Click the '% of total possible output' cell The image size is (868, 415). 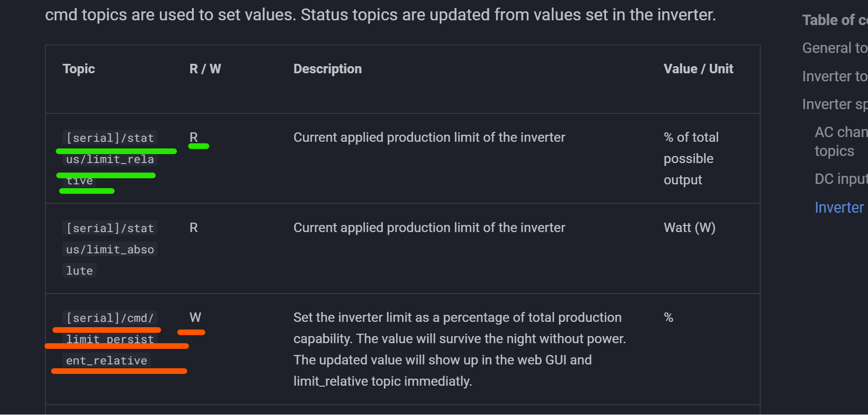coord(691,159)
